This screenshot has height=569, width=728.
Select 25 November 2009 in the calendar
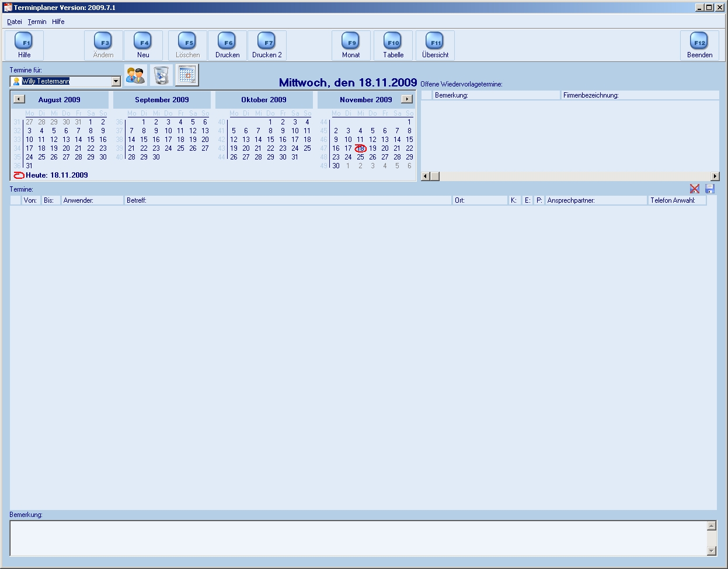click(360, 157)
